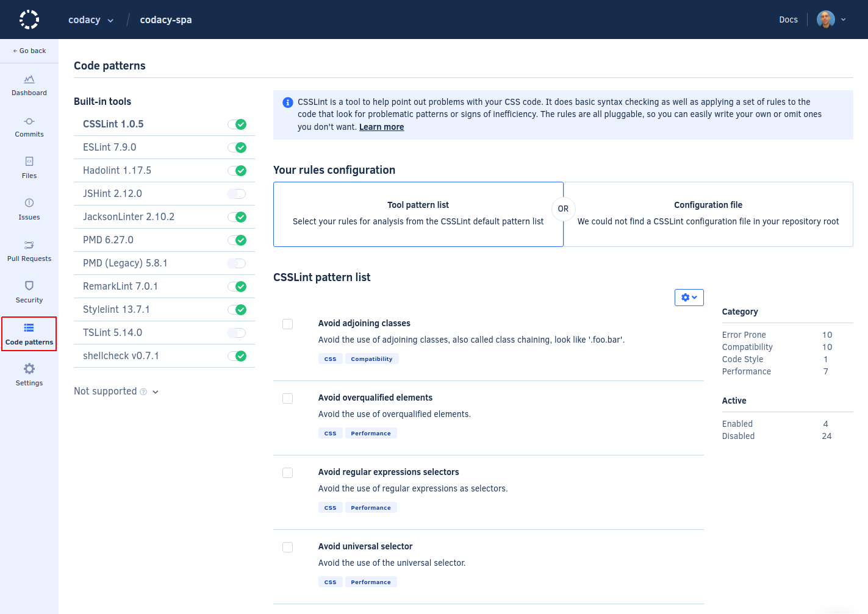Filter by Error Prone category
Viewport: 868px width, 614px height.
(744, 335)
